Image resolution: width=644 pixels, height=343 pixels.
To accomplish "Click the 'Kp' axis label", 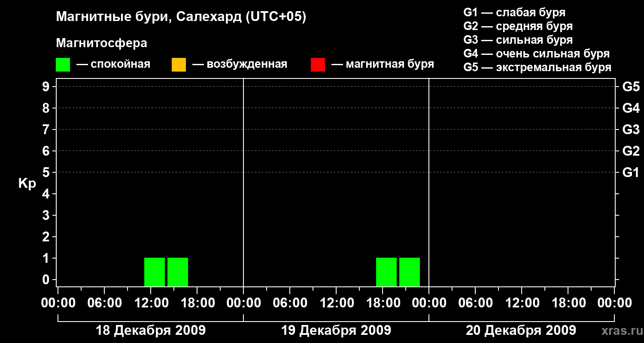I will coord(27,184).
